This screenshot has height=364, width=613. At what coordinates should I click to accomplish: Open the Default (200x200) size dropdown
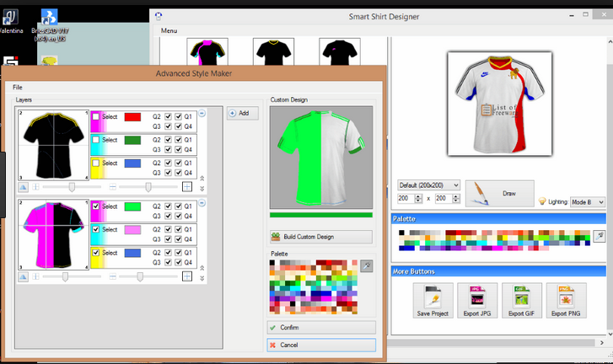[429, 185]
